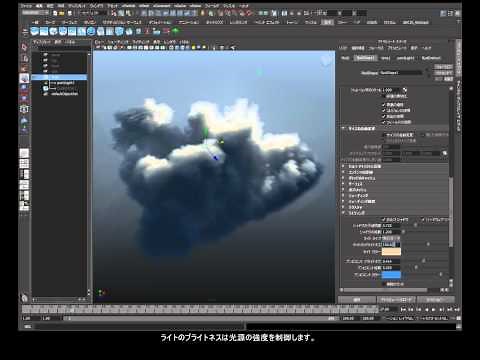Expand the Shading section
Image resolution: width=480 pixels, height=360 pixels.
pos(343,195)
